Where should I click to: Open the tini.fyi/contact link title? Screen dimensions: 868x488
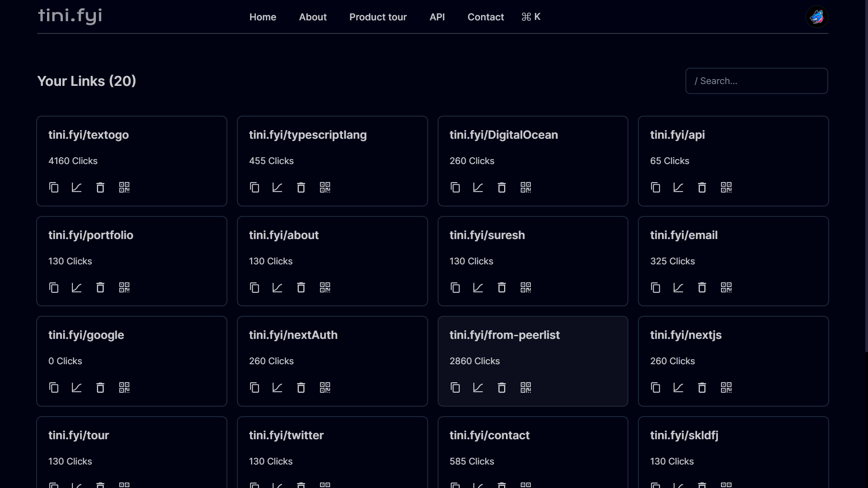489,435
